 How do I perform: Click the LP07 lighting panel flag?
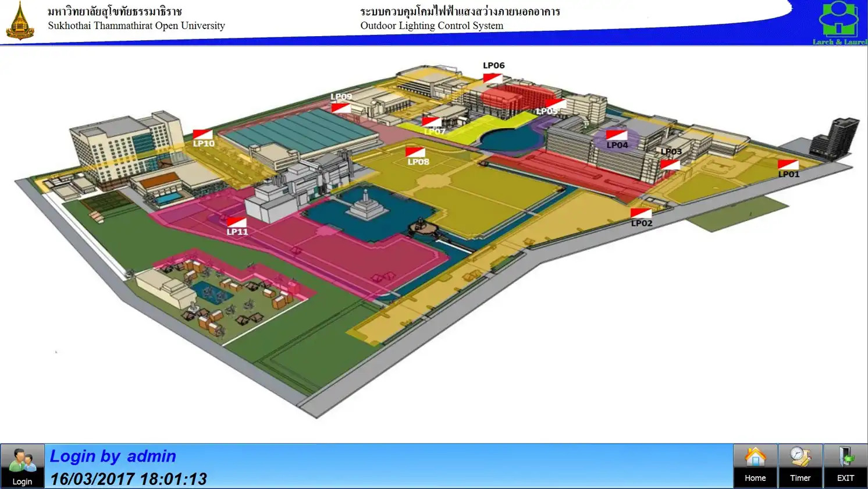(431, 122)
